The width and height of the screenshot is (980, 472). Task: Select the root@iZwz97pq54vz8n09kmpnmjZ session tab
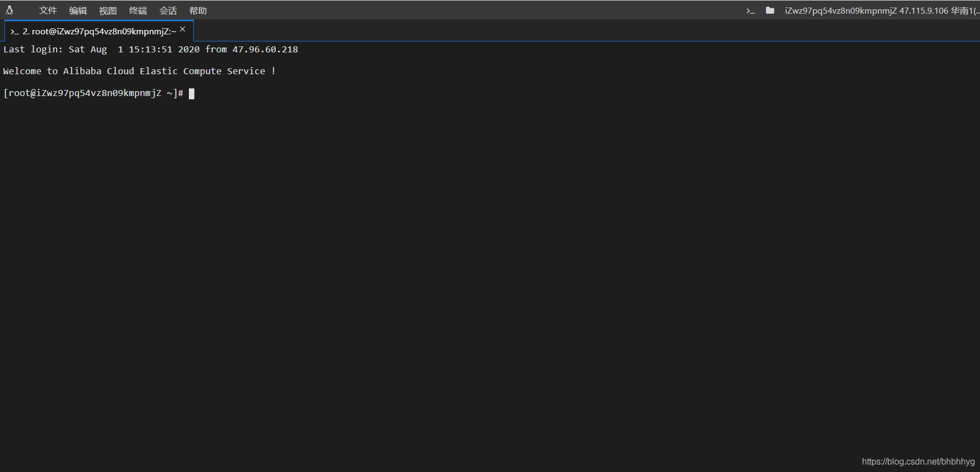point(99,31)
